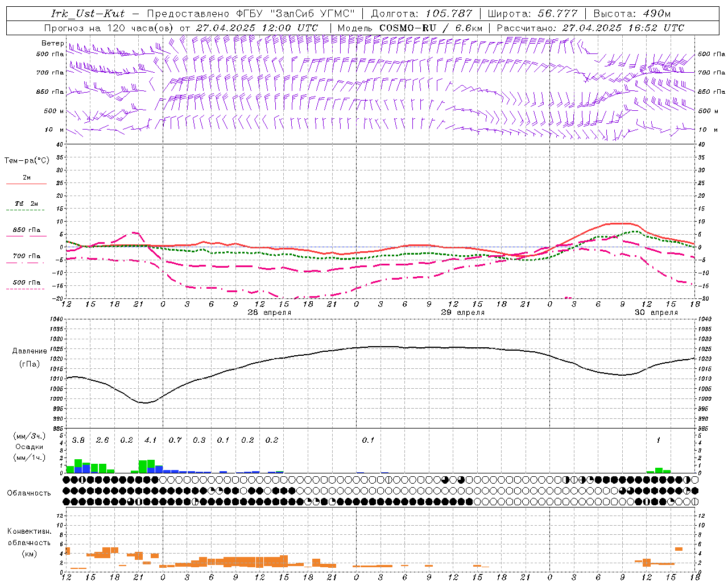
Task: Click the Давление pressure panel label
Action: (x=30, y=351)
